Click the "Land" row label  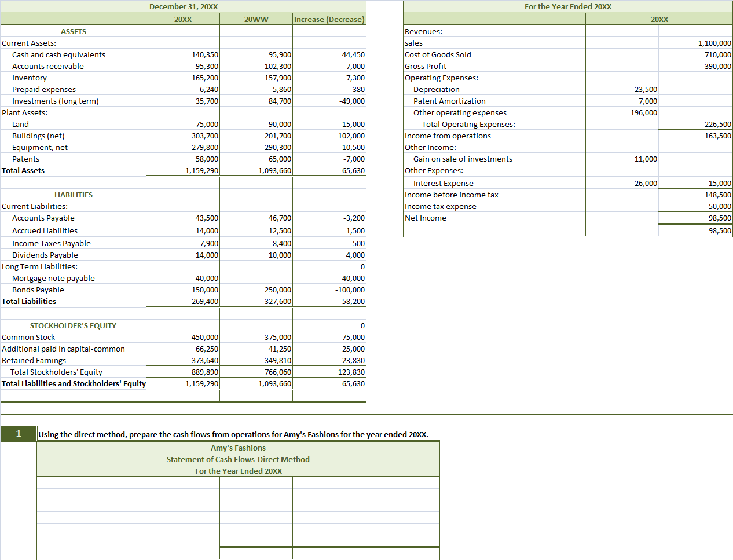pos(20,124)
